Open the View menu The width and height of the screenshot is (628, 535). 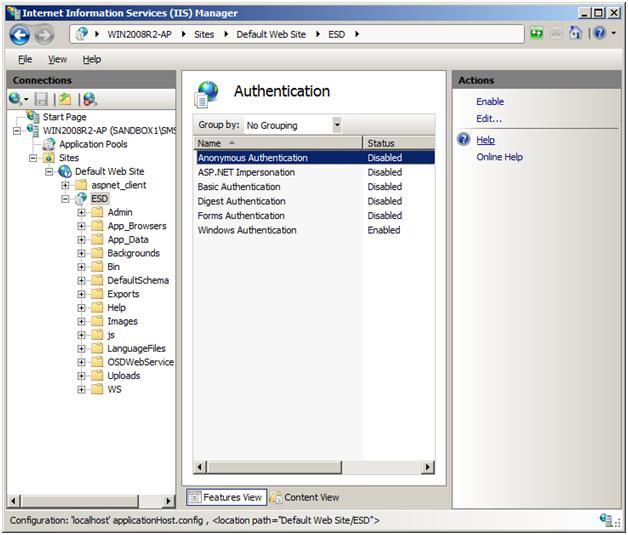57,59
